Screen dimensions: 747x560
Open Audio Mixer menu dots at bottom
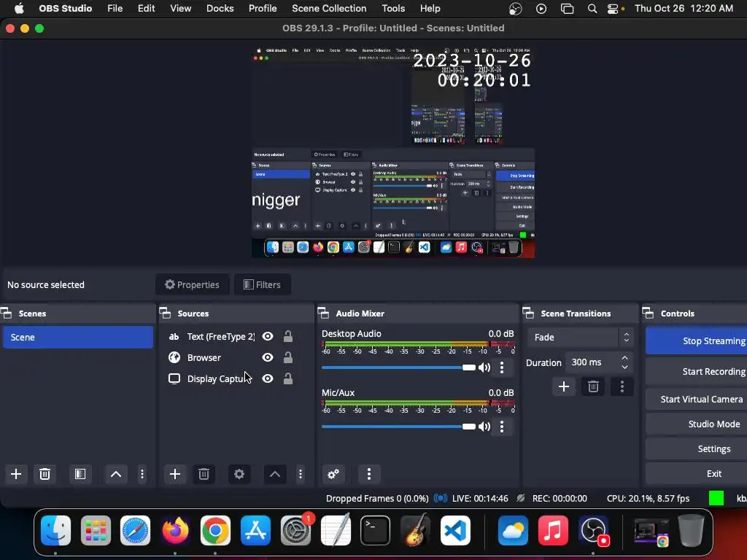tap(368, 474)
